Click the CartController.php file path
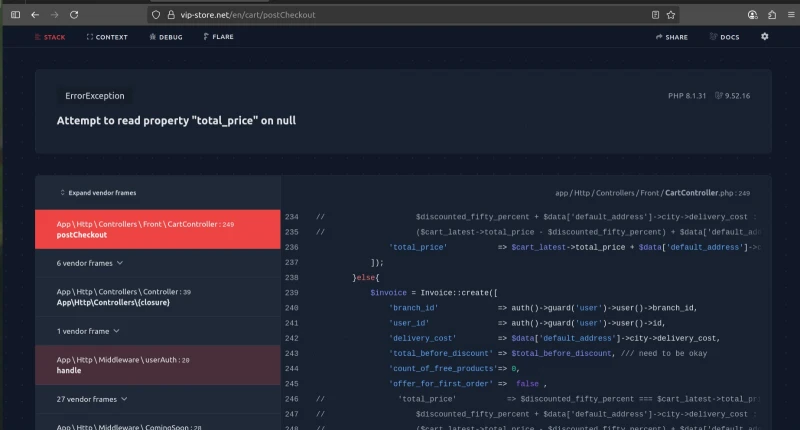 coord(653,193)
